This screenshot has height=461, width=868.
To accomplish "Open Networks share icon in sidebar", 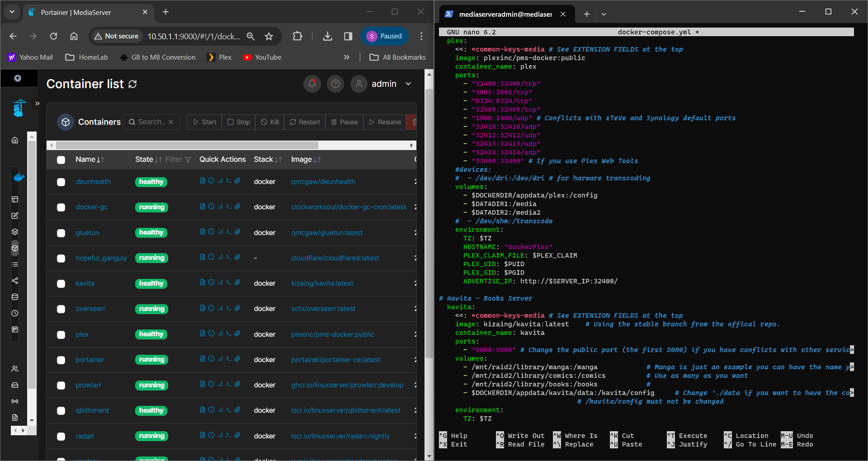I will 15,281.
